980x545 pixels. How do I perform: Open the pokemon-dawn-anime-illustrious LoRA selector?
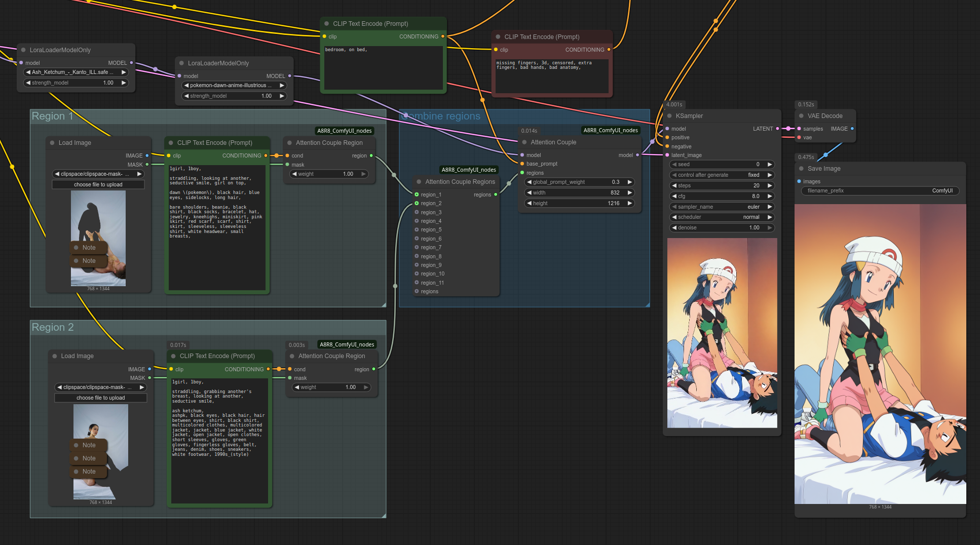click(x=234, y=85)
